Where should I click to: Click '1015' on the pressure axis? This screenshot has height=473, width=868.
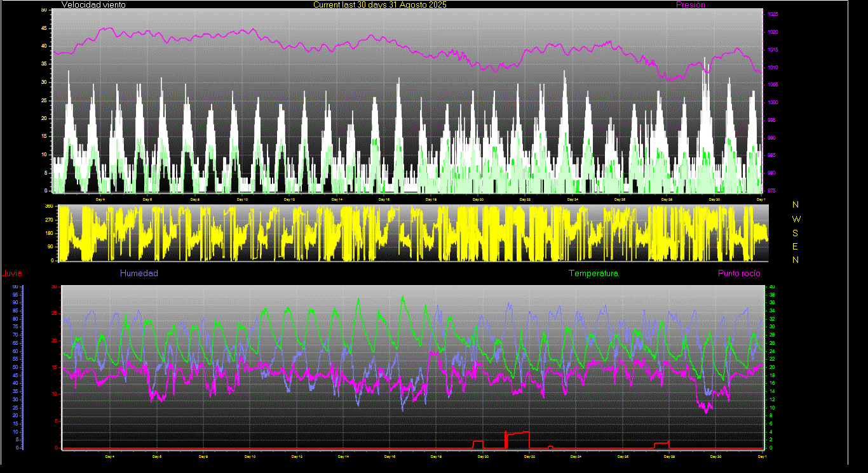tap(773, 50)
